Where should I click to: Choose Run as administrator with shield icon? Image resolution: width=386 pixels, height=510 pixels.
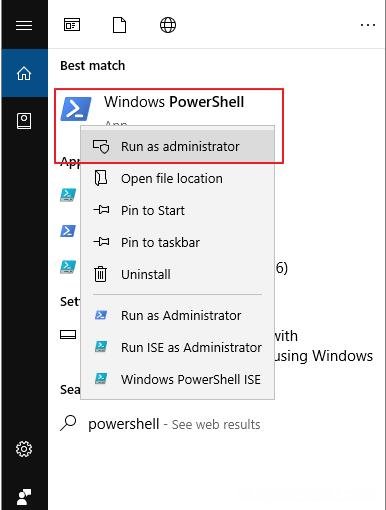pyautogui.click(x=177, y=146)
